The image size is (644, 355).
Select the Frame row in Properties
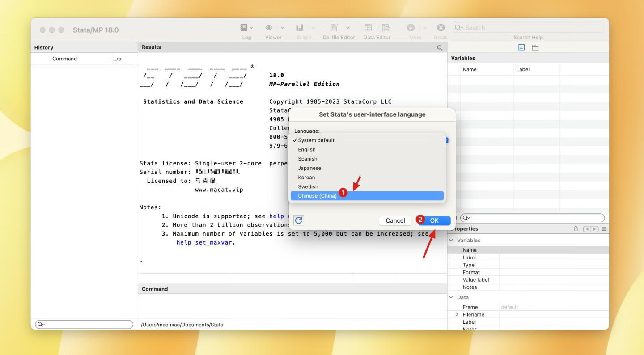528,307
